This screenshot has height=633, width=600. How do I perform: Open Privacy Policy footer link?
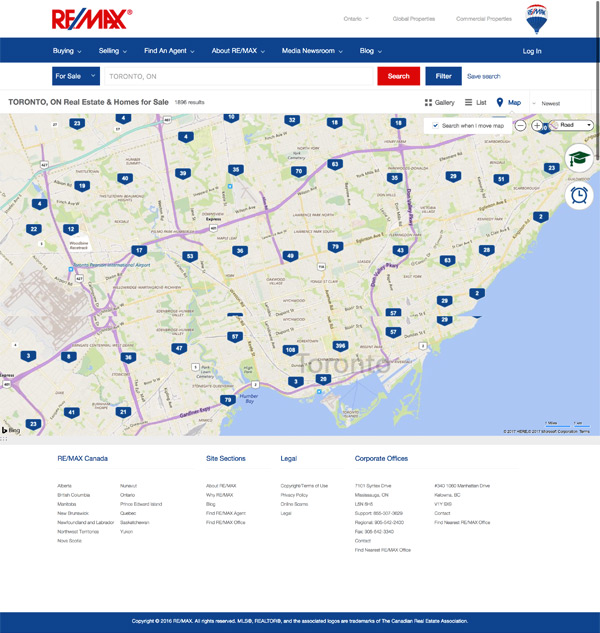click(x=294, y=495)
